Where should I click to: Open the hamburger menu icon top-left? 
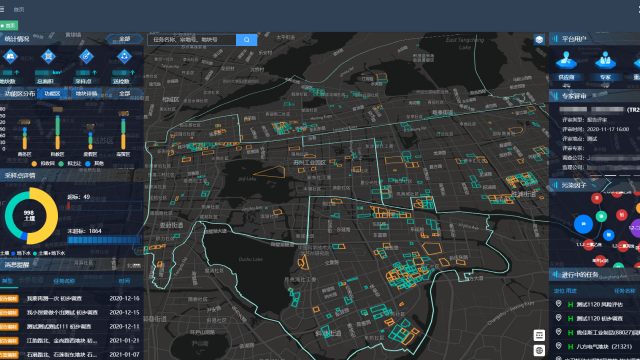pyautogui.click(x=2, y=9)
